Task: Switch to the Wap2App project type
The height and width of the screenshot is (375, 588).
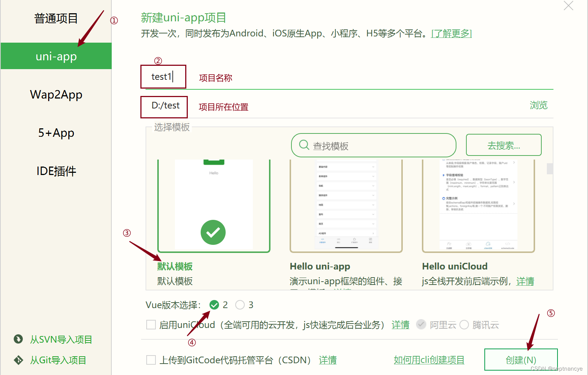Action: point(56,94)
